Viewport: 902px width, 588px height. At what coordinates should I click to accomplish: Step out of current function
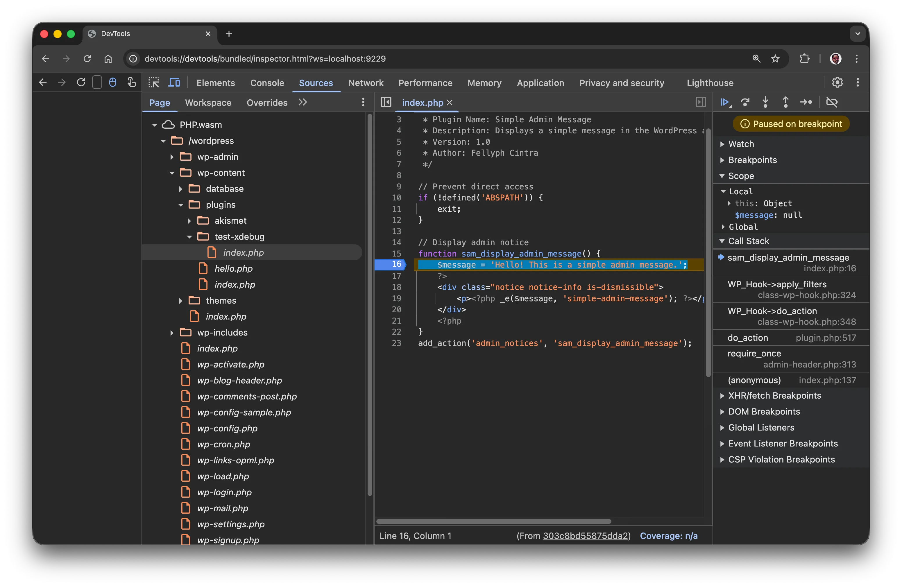[785, 102]
